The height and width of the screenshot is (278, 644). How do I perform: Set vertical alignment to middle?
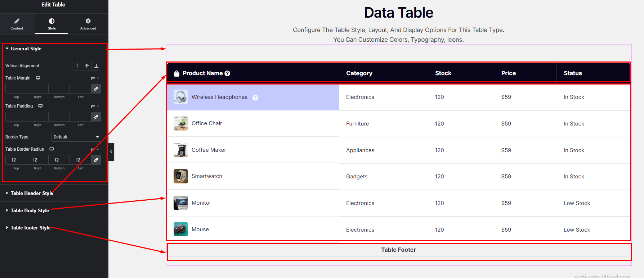pos(87,66)
